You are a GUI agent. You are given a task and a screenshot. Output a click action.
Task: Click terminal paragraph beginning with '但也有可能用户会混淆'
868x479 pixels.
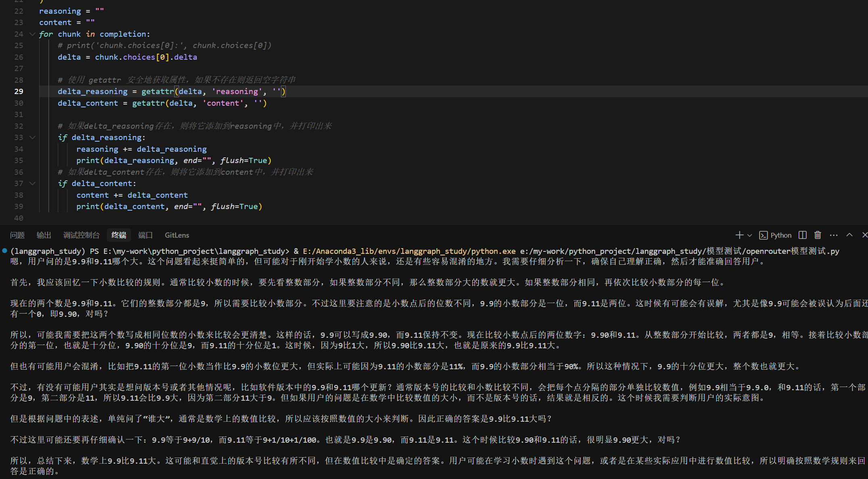[406, 366]
